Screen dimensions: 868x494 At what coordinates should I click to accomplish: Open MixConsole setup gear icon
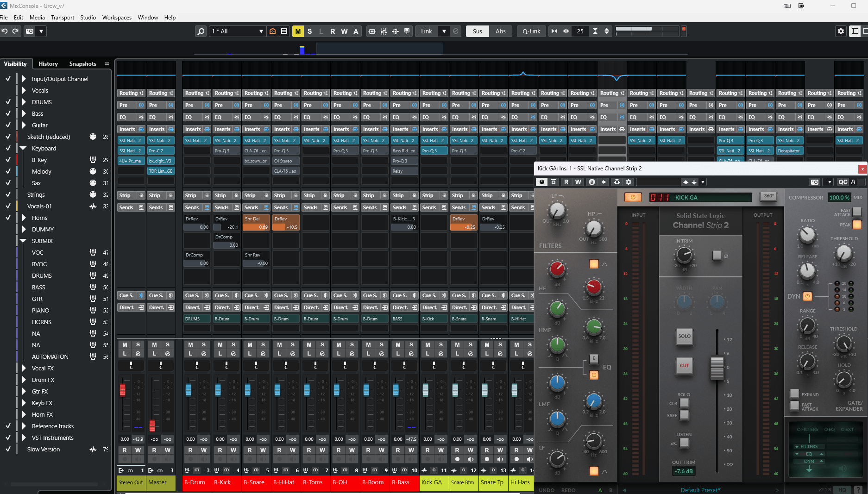[x=841, y=31]
